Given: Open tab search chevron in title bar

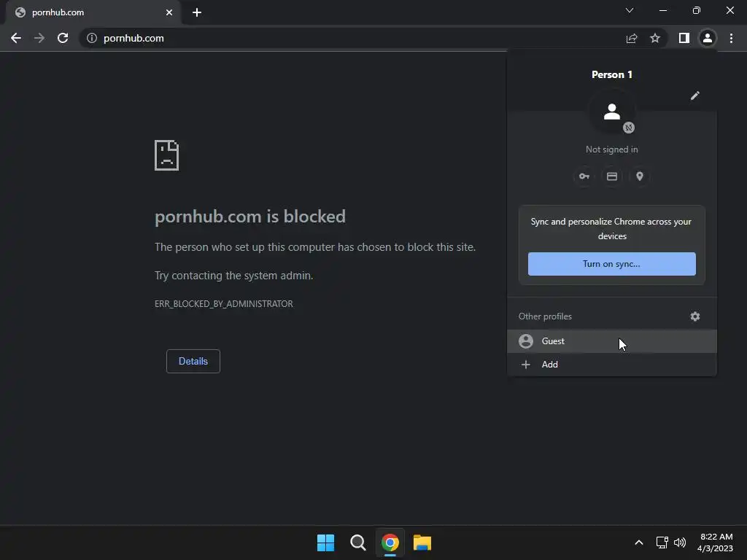Looking at the screenshot, I should tap(630, 10).
